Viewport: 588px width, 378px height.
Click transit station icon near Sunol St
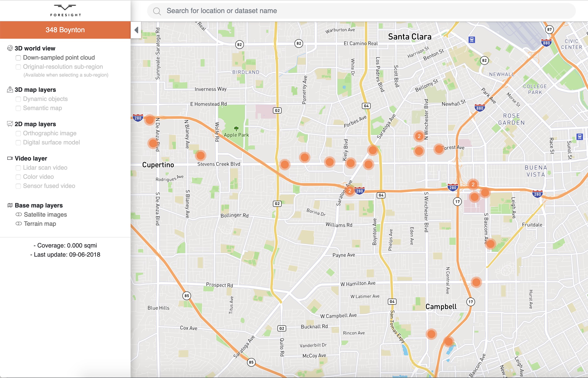[x=580, y=136]
